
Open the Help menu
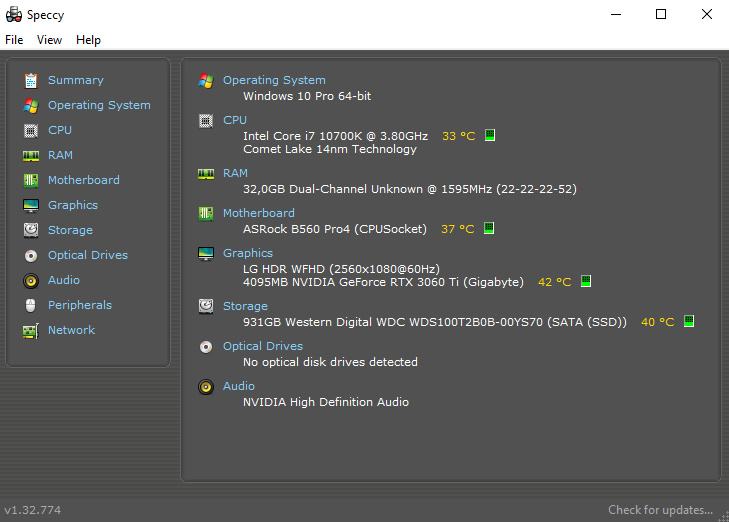coord(88,40)
